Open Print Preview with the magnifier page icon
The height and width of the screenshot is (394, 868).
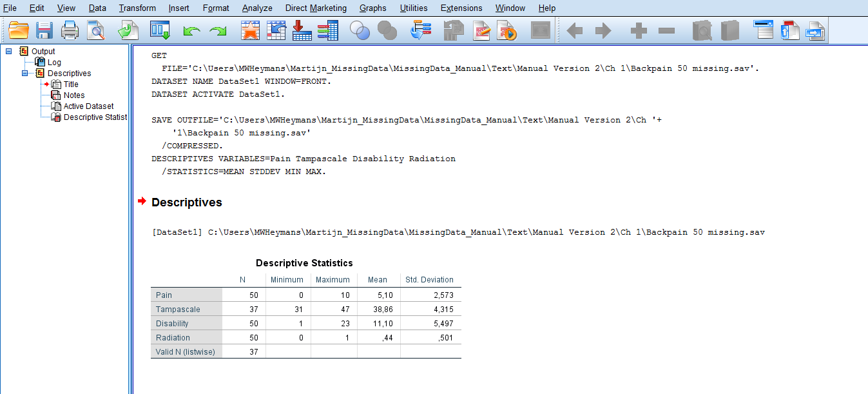tap(96, 30)
